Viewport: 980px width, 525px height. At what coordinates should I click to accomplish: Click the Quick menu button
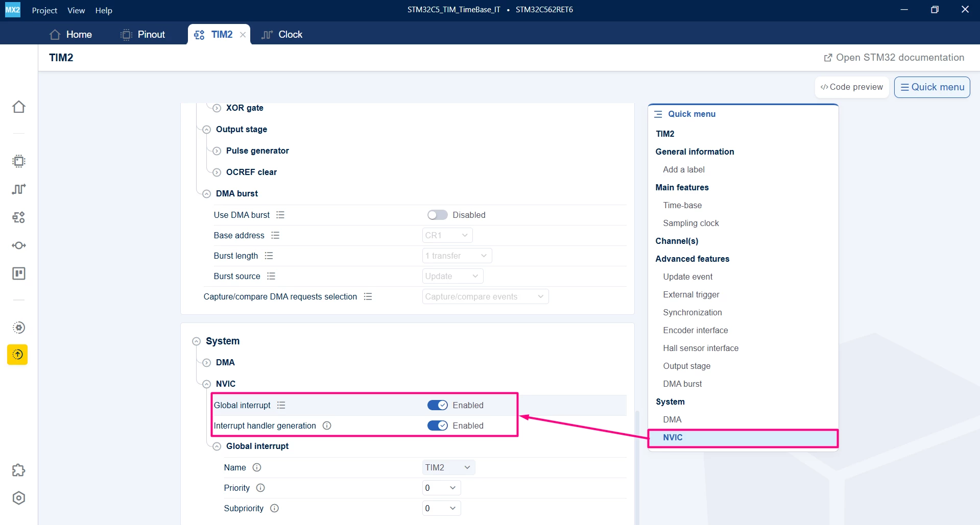pyautogui.click(x=932, y=87)
